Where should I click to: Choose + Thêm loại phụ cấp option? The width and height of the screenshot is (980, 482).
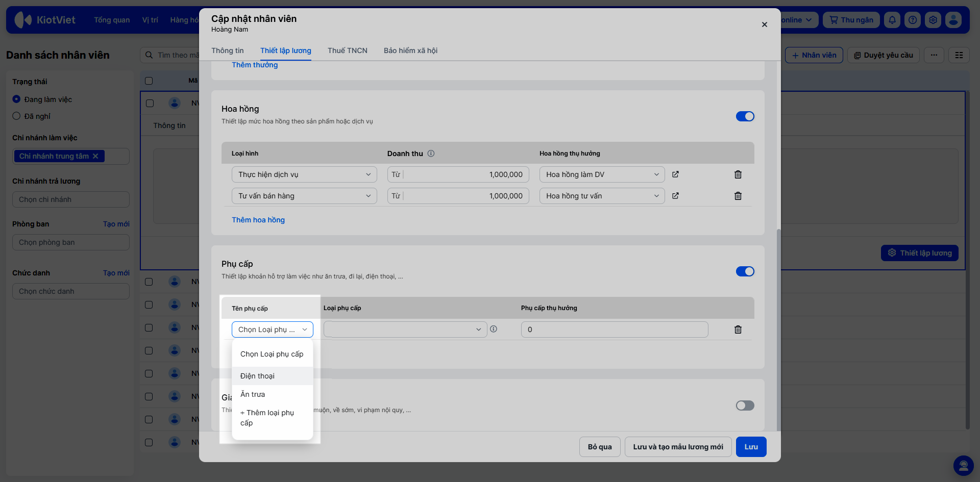click(273, 418)
